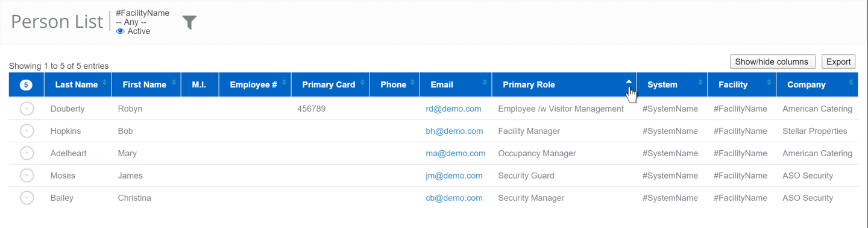868x228 pixels.
Task: Open email link rd@demo.com
Action: click(453, 109)
